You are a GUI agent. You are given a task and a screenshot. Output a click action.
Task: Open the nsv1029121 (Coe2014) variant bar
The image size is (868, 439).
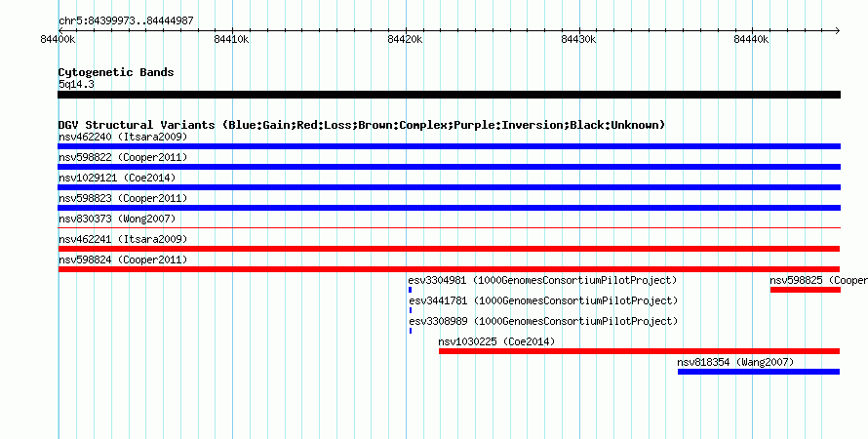(449, 187)
